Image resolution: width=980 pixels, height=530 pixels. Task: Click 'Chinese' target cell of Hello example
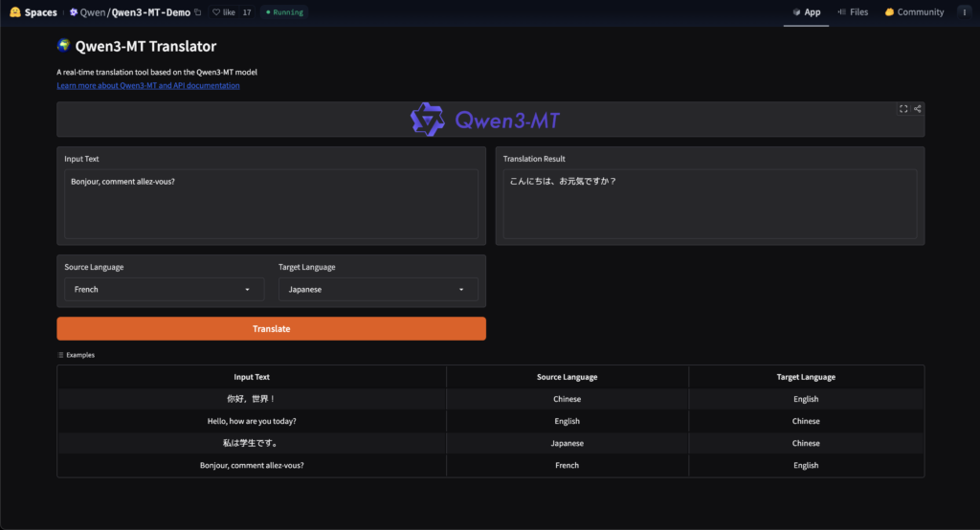[806, 421]
